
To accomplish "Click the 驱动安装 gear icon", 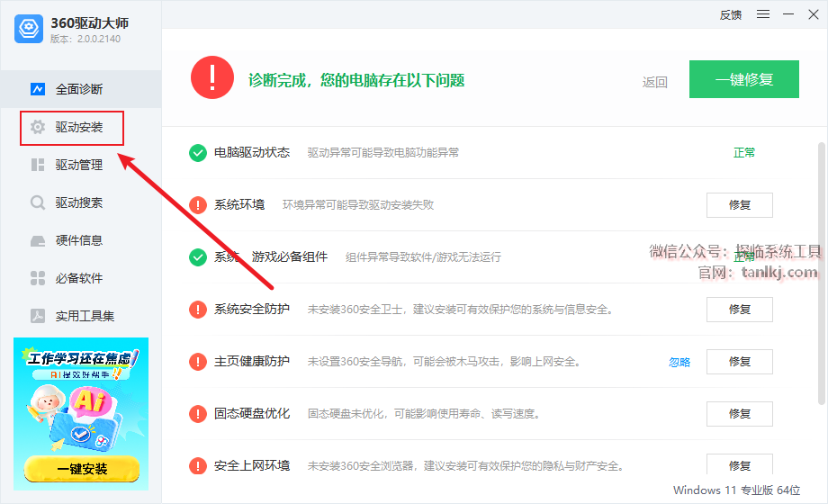I will coord(38,127).
